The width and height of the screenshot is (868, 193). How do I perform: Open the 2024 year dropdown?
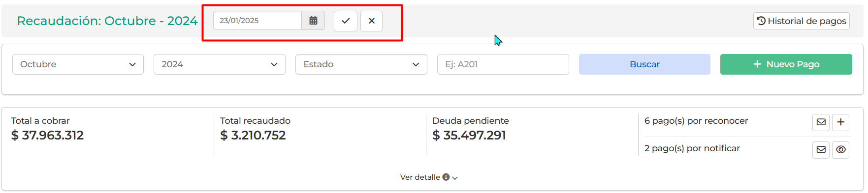tap(220, 64)
